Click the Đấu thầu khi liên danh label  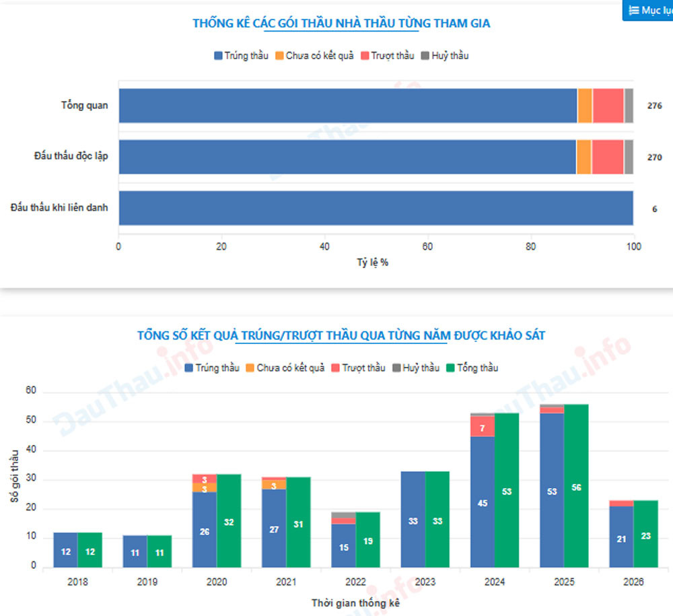click(x=59, y=207)
